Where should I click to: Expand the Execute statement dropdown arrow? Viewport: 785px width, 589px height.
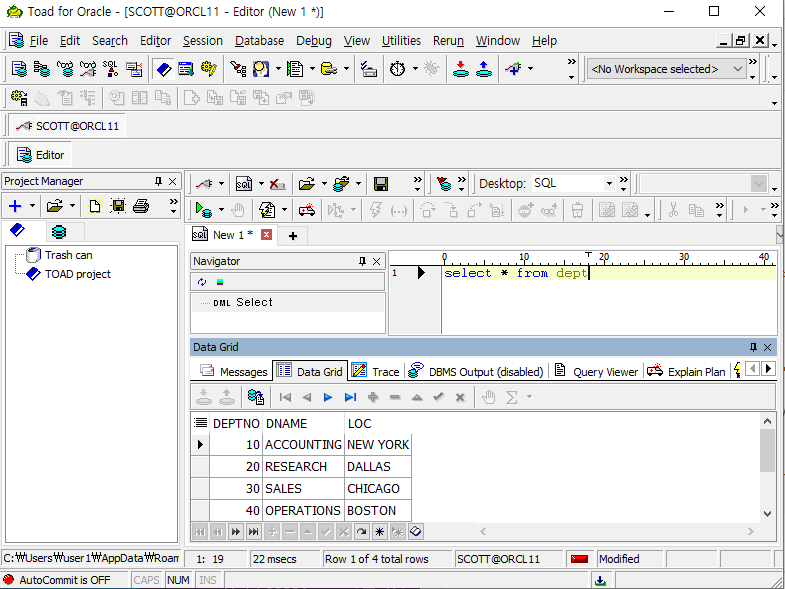pos(221,210)
